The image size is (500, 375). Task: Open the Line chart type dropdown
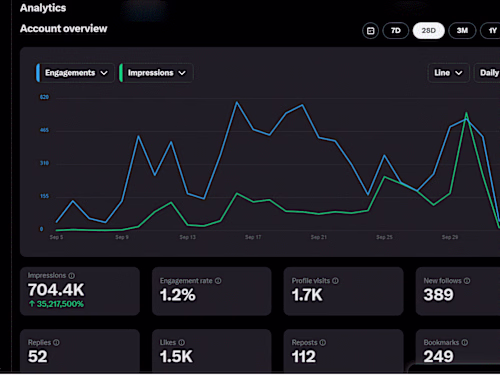(448, 73)
